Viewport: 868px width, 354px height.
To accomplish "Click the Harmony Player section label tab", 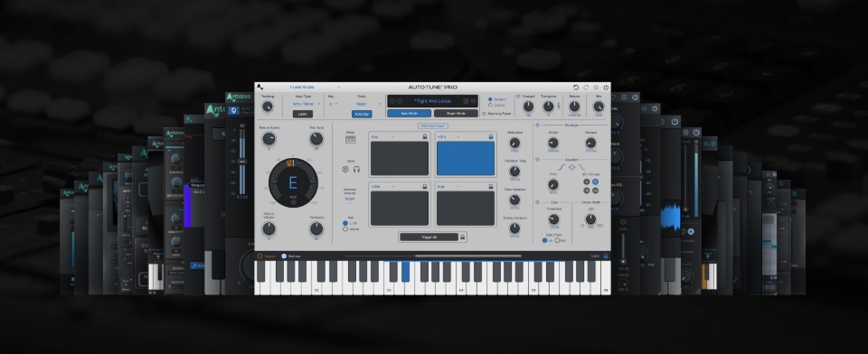I will pos(433,126).
